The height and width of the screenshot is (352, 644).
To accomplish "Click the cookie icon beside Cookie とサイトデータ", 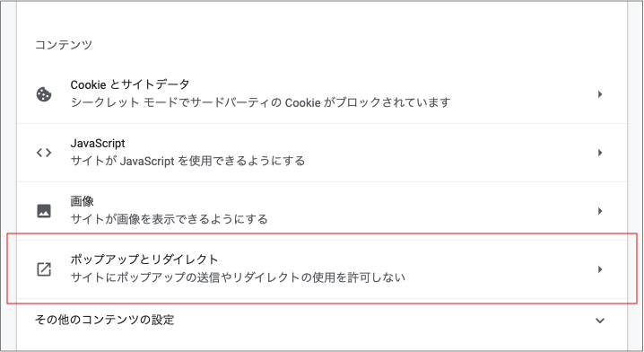I will pos(44,94).
